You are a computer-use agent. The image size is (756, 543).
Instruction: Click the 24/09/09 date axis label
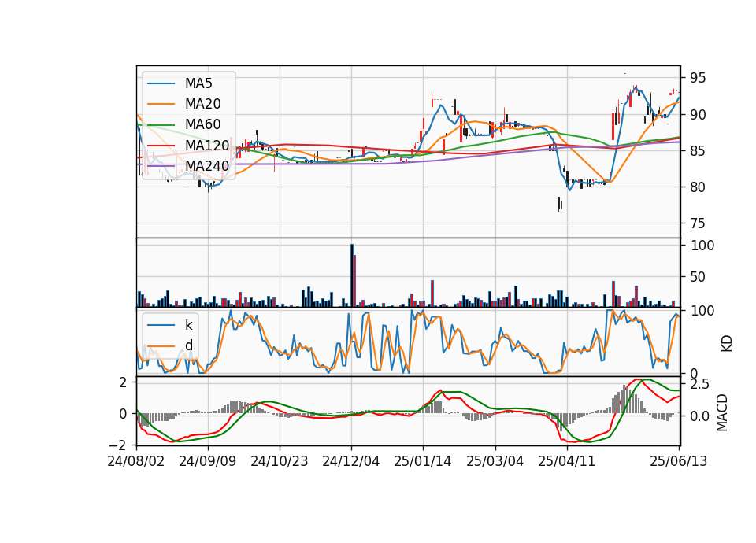tap(208, 461)
